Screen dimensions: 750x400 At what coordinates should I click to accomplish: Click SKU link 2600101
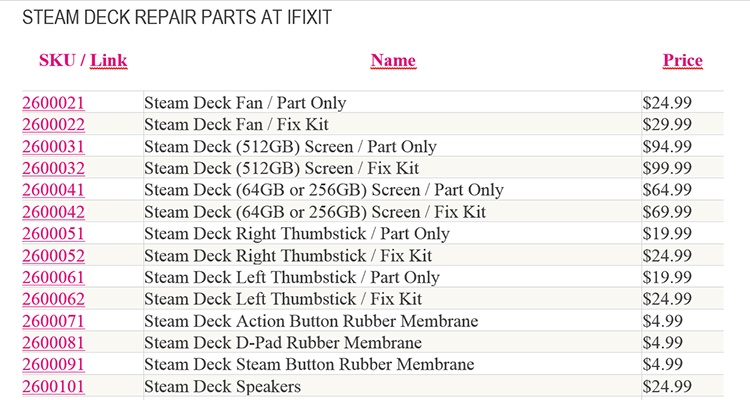click(x=53, y=386)
